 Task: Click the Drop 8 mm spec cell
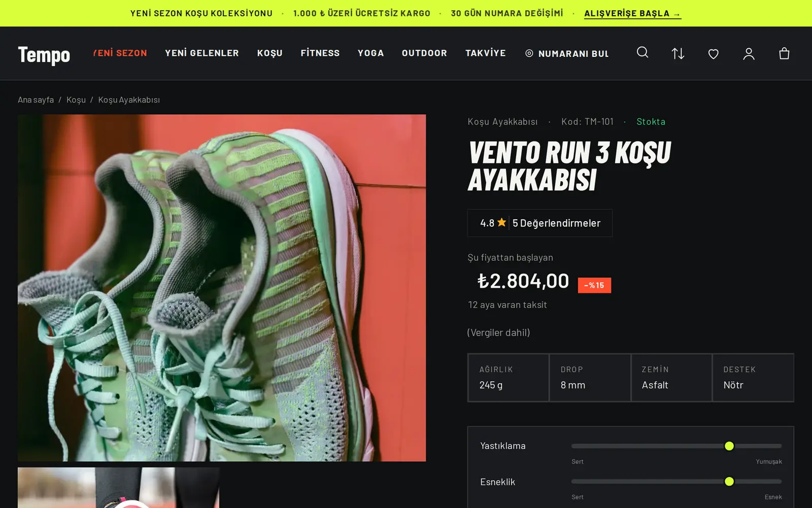tap(590, 378)
